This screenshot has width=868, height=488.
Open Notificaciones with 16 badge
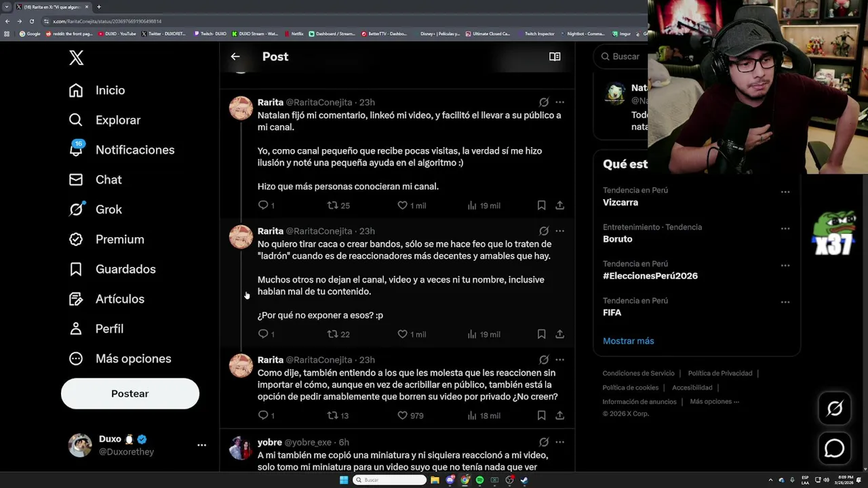pos(121,150)
